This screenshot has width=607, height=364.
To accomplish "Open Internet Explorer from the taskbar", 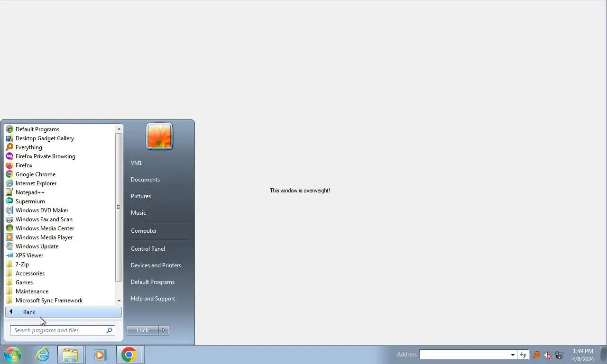I will tap(42, 355).
